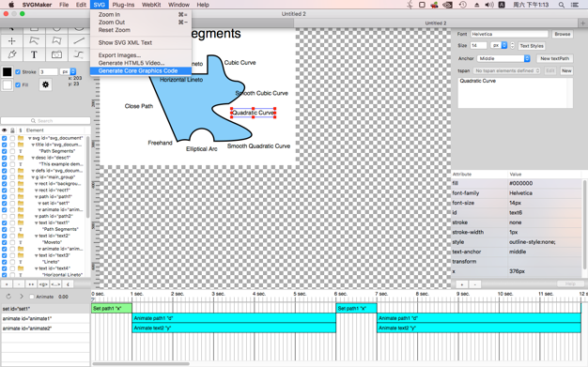Image resolution: width=588 pixels, height=367 pixels.
Task: Collapse the g id="main_group" tree node
Action: (33, 177)
